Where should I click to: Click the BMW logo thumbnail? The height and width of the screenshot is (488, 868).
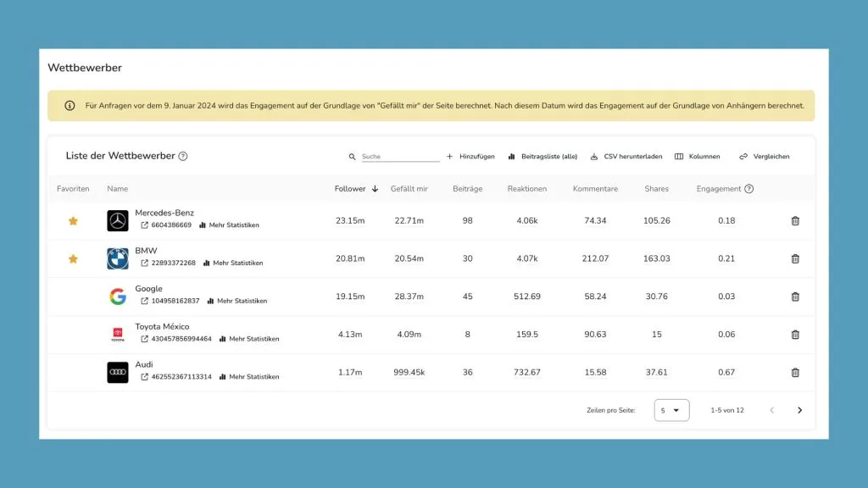click(x=117, y=259)
